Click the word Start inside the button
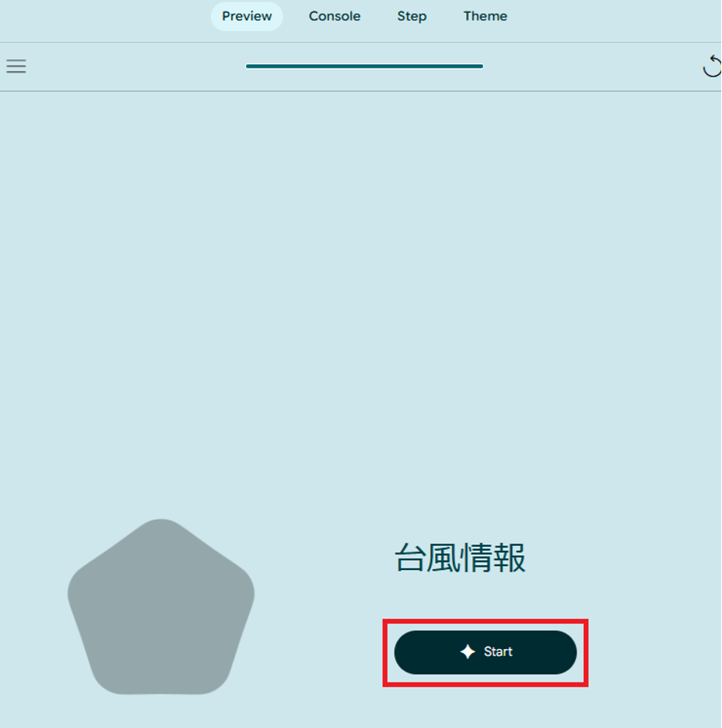The width and height of the screenshot is (722, 728). point(498,652)
